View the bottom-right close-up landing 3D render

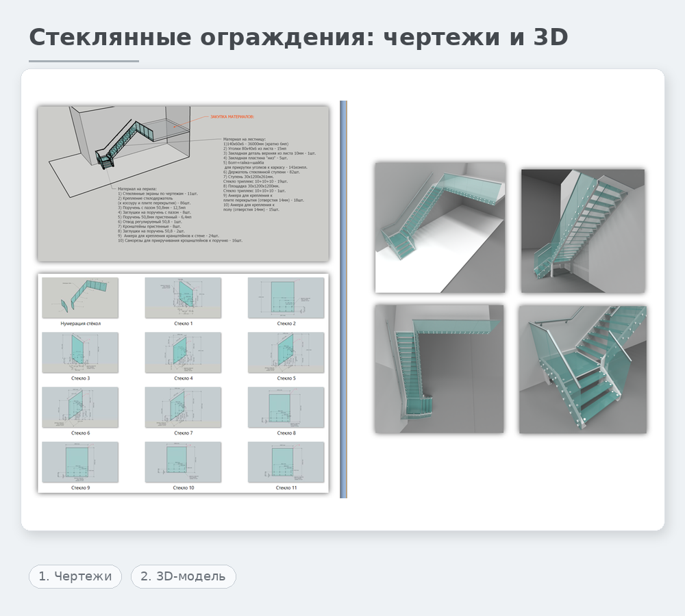583,370
